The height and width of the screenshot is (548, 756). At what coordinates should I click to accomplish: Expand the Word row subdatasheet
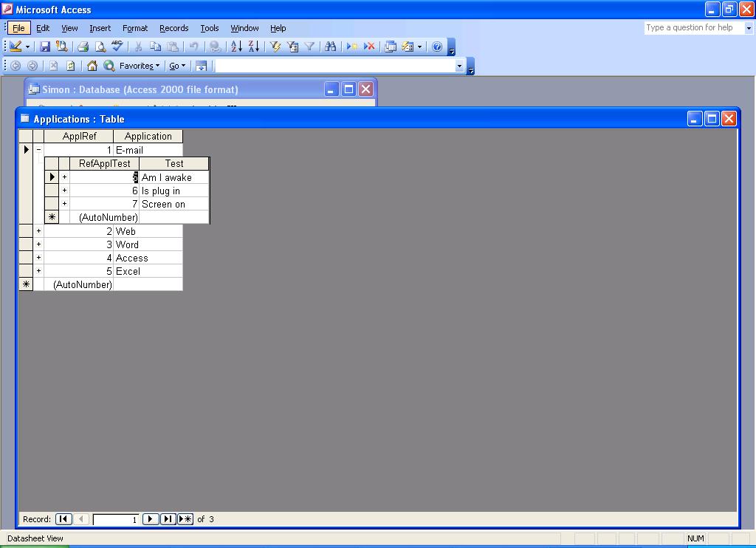[x=38, y=244]
